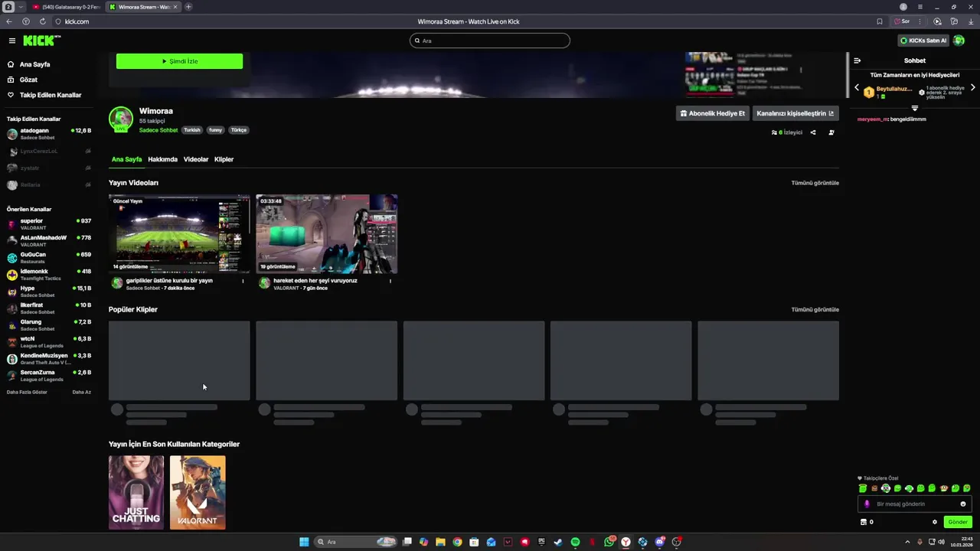Open Steam from the taskbar
The height and width of the screenshot is (551, 980).
click(558, 542)
